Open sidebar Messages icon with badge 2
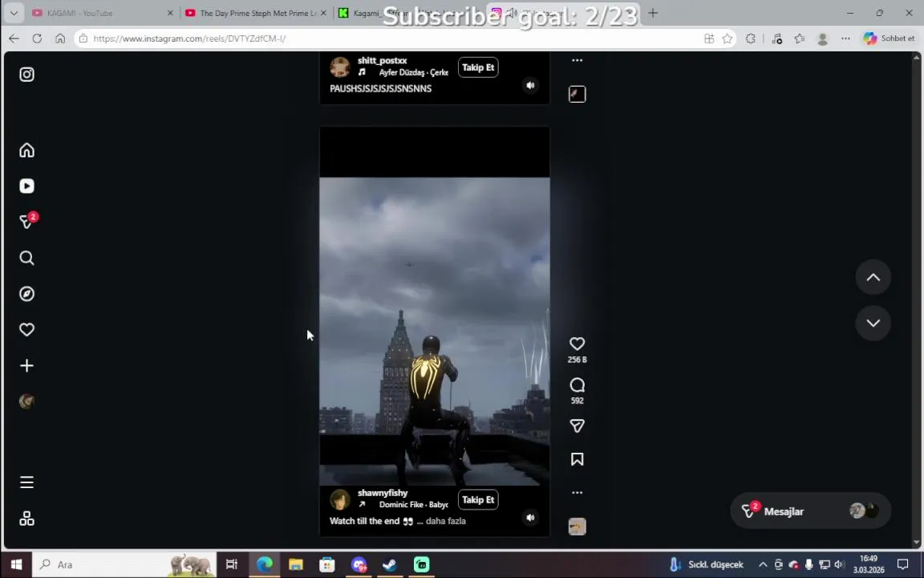Screen dimensions: 924x578 (28, 221)
